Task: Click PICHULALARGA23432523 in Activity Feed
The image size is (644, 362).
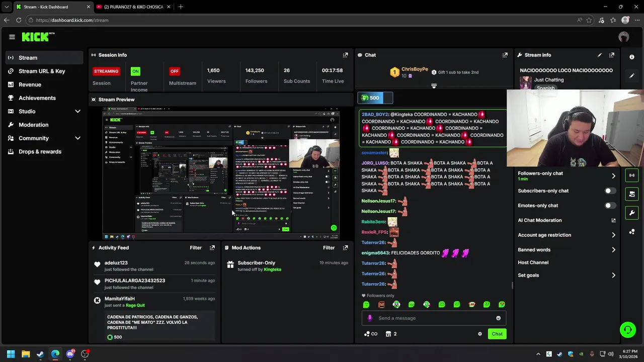Action: point(135,281)
